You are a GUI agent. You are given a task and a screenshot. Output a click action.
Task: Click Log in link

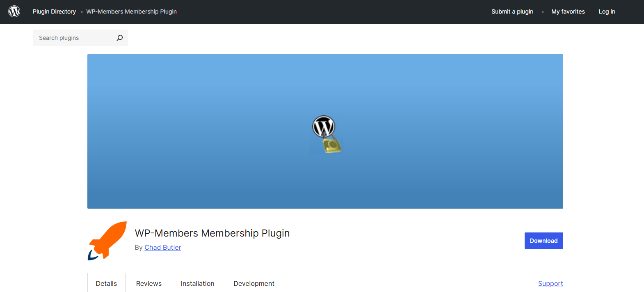(607, 11)
